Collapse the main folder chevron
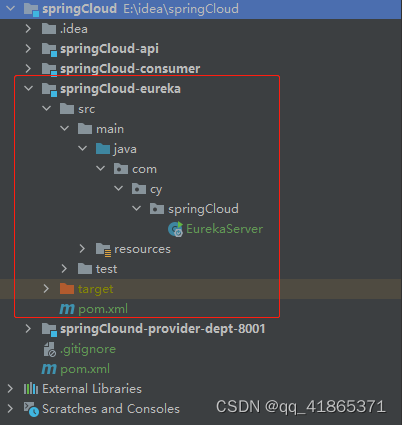The height and width of the screenshot is (425, 402). point(65,128)
